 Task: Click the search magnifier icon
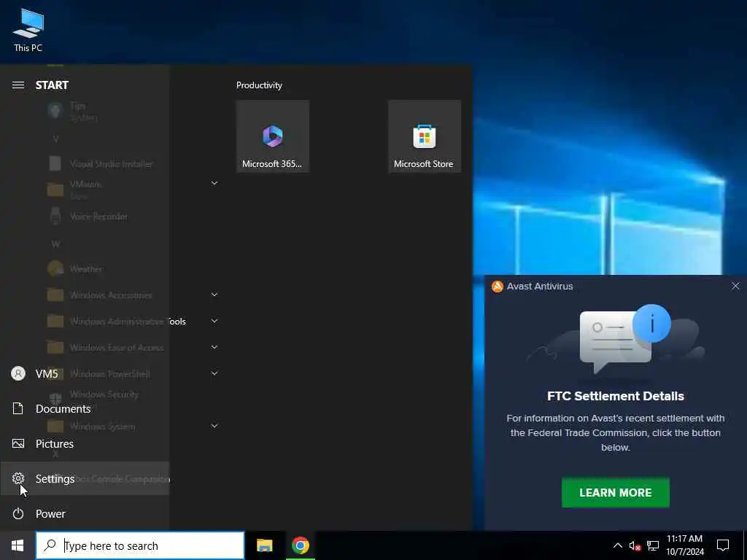click(x=50, y=545)
